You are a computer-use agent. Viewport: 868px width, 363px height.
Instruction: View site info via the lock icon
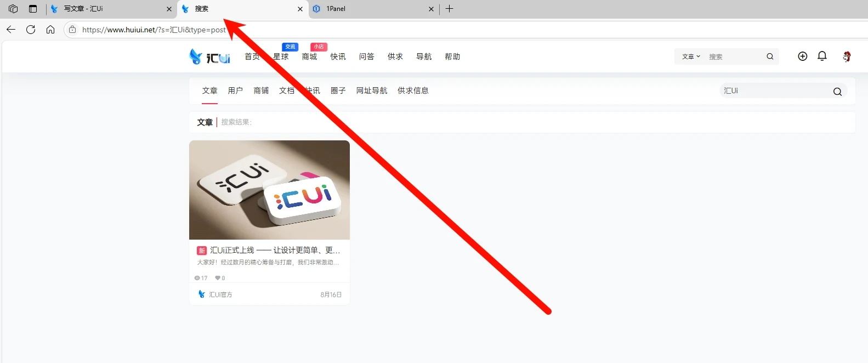pyautogui.click(x=72, y=30)
